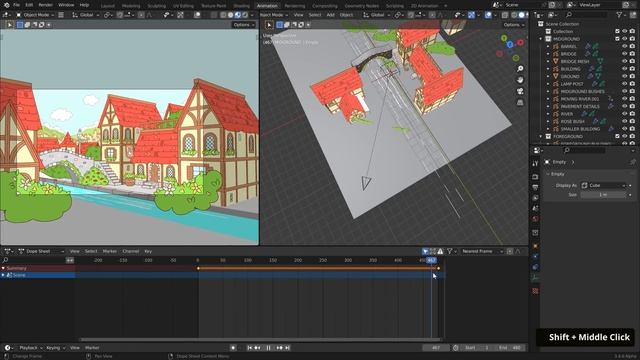Uncheck MIDGROUND collection exclude checkbox

pyautogui.click(x=617, y=39)
